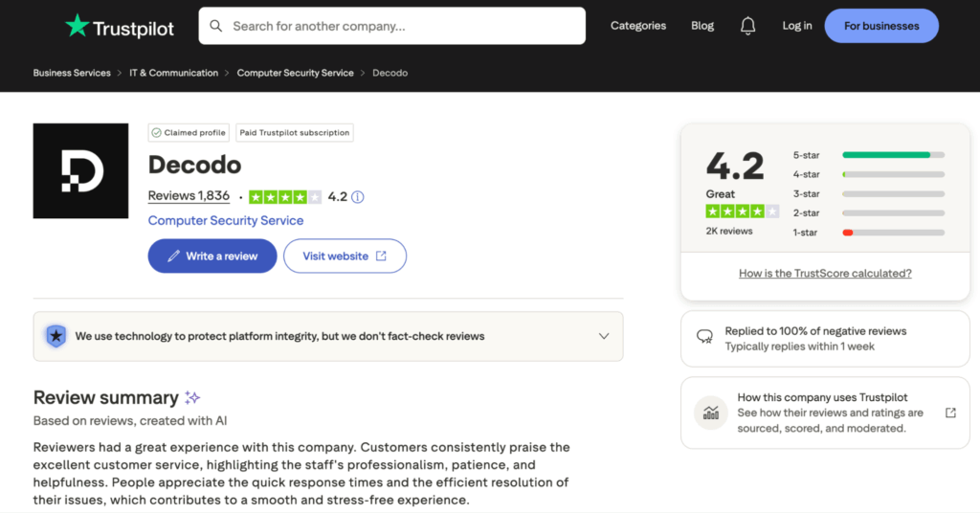Open the Categories menu
Image resolution: width=980 pixels, height=514 pixels.
[638, 26]
